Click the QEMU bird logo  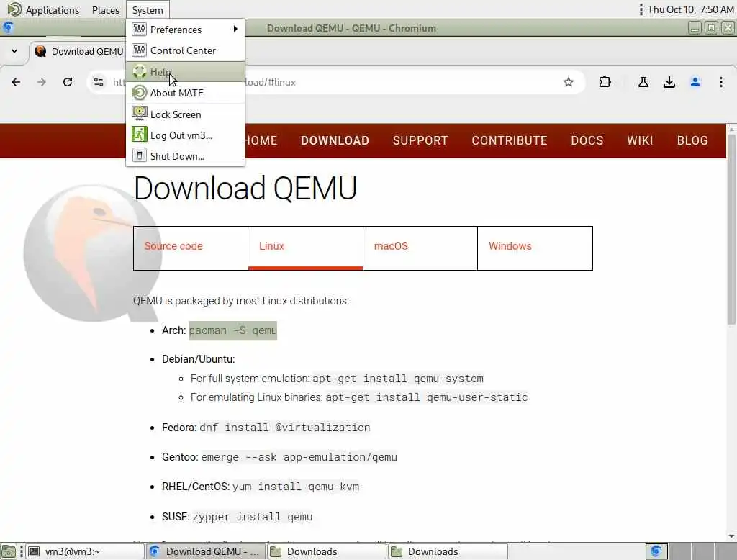(x=91, y=253)
